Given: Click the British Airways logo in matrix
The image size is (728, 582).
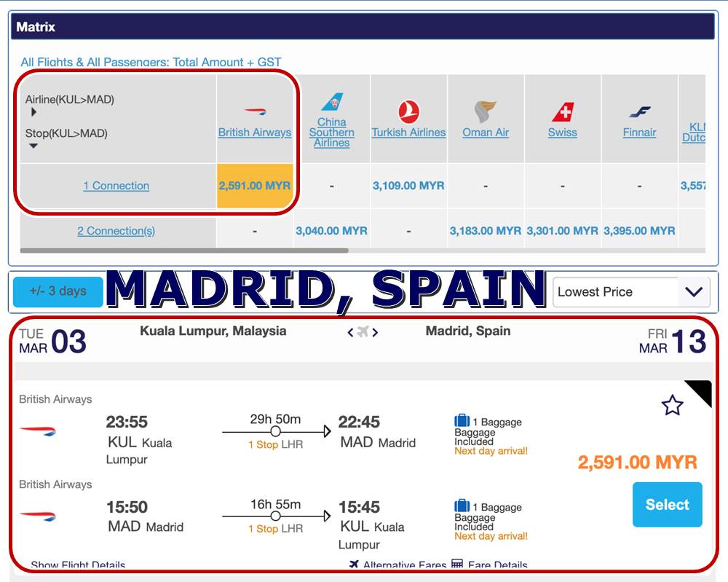Looking at the screenshot, I should coord(255,111).
